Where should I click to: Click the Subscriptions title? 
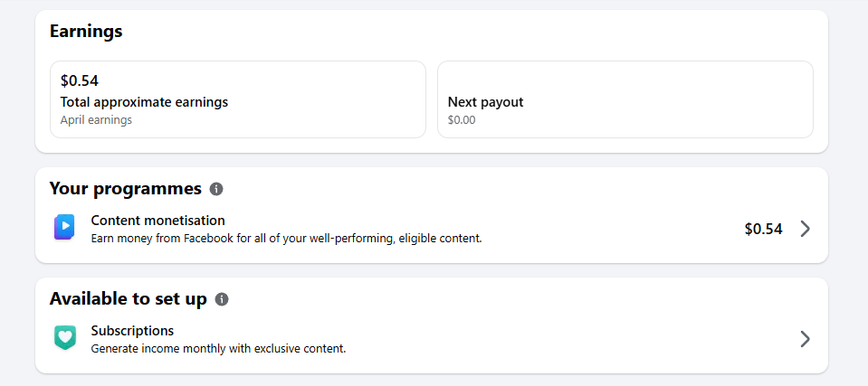tap(132, 331)
